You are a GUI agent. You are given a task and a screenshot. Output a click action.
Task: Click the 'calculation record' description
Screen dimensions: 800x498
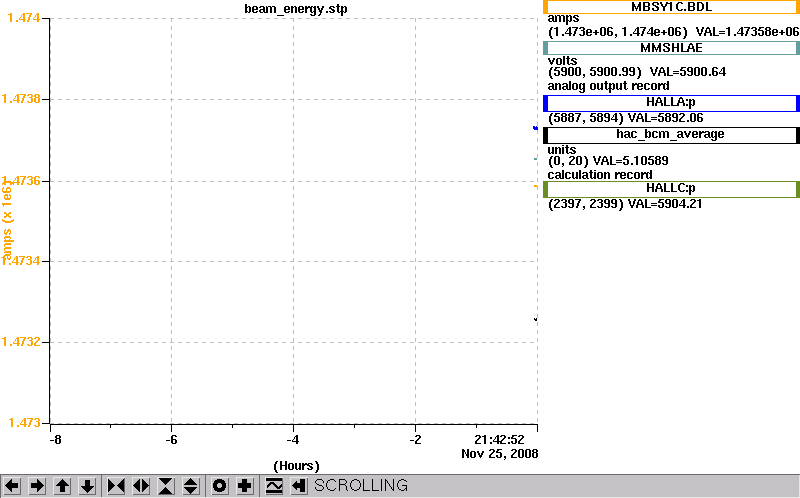(x=600, y=175)
